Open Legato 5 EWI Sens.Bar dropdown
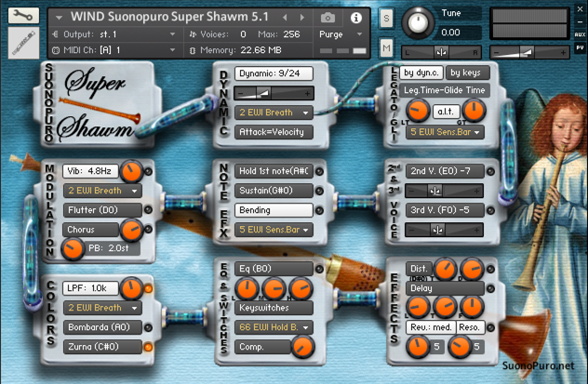This screenshot has height=384, width=588. pyautogui.click(x=445, y=132)
